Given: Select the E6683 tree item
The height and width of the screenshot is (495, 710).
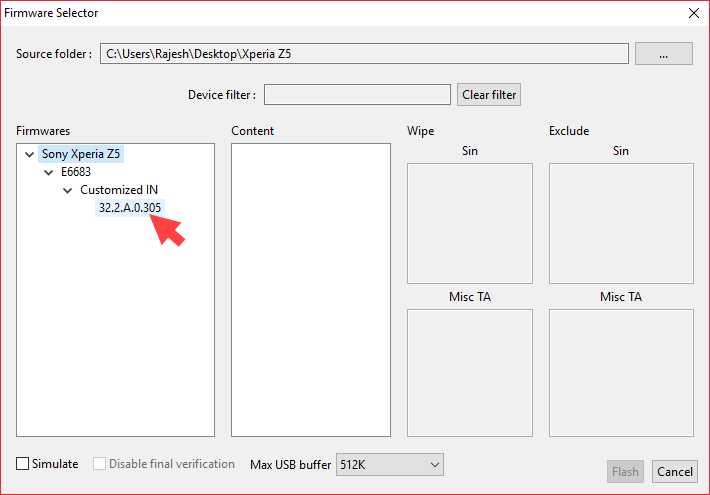Looking at the screenshot, I should click(76, 172).
